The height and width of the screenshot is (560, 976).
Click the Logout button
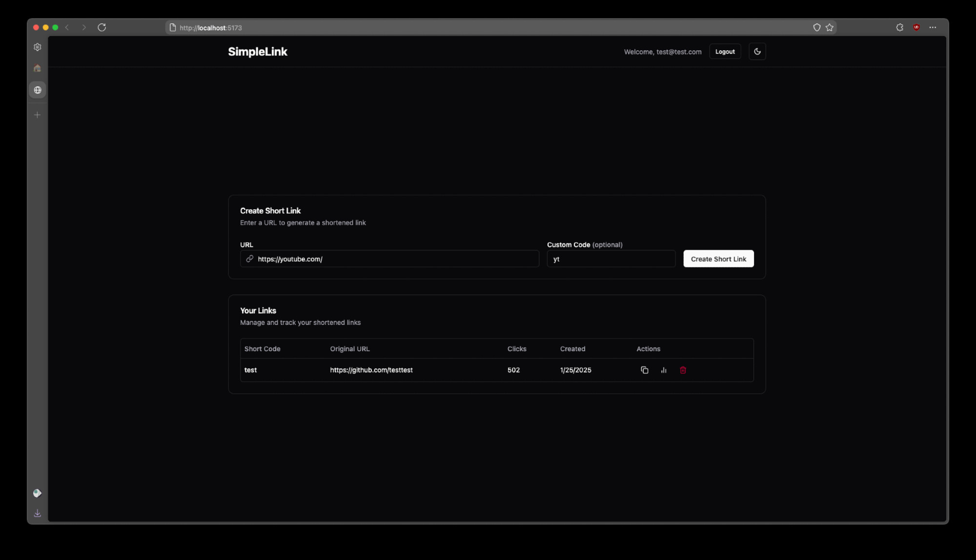[x=725, y=52]
